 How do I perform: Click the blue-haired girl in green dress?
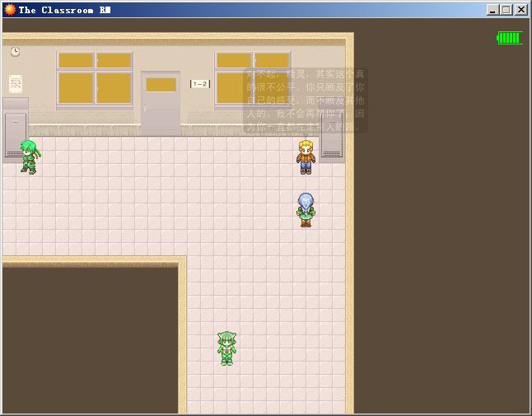pyautogui.click(x=306, y=210)
